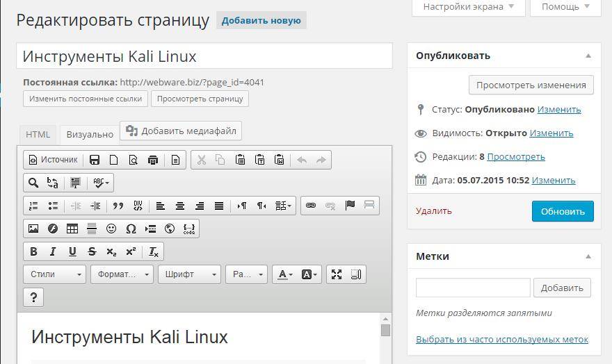The image size is (612, 364).
Task: Center align text
Action: click(180, 206)
